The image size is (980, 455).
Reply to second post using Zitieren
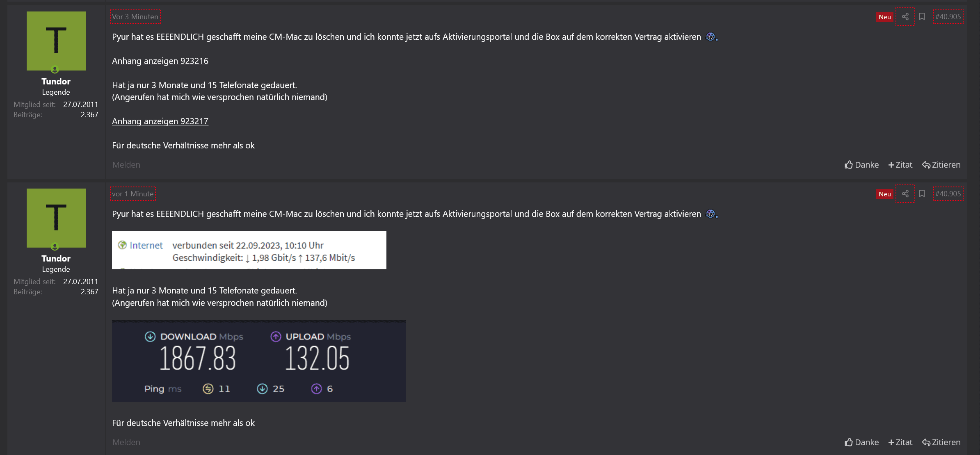[941, 442]
